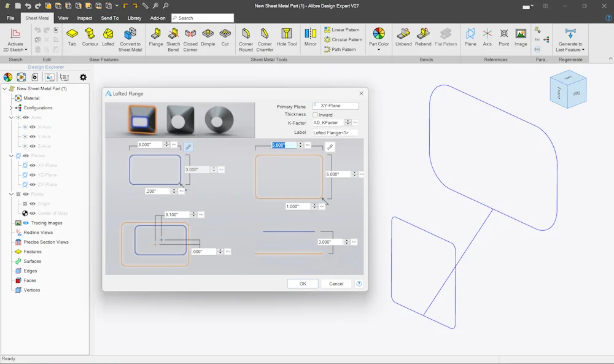Open the Corner Round tool
The width and height of the screenshot is (614, 364).
[246, 39]
